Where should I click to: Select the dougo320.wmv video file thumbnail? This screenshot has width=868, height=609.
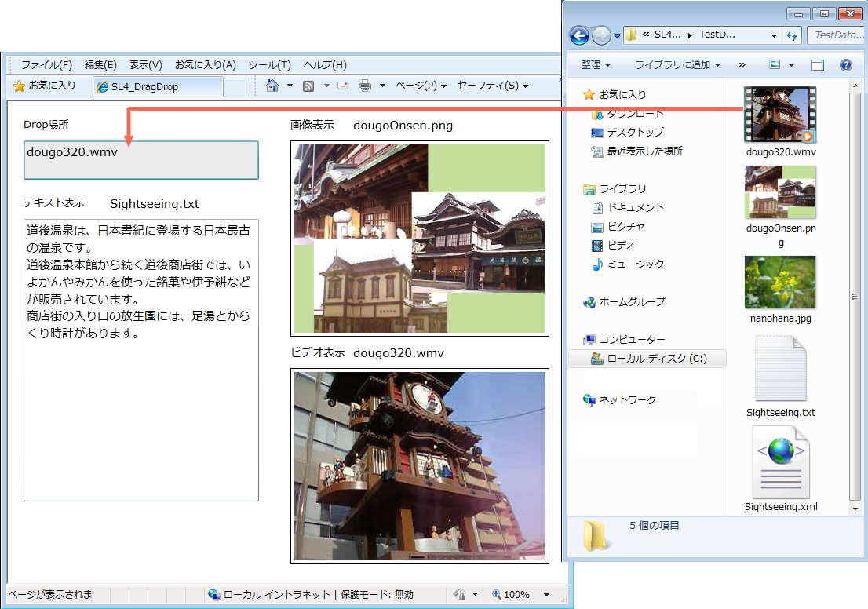point(780,115)
